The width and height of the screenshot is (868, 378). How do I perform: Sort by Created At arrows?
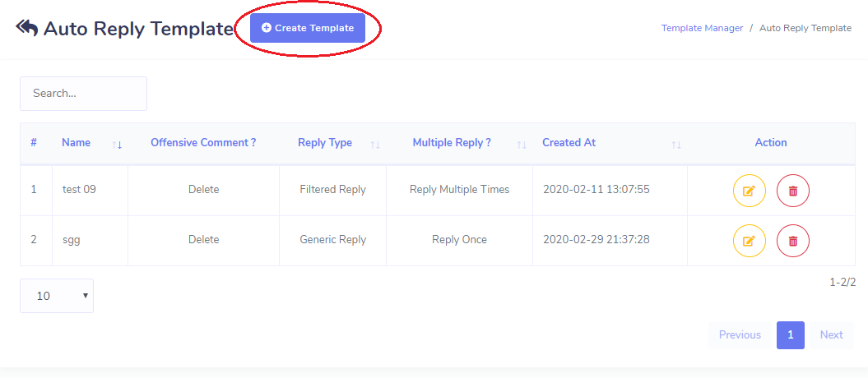tap(676, 145)
